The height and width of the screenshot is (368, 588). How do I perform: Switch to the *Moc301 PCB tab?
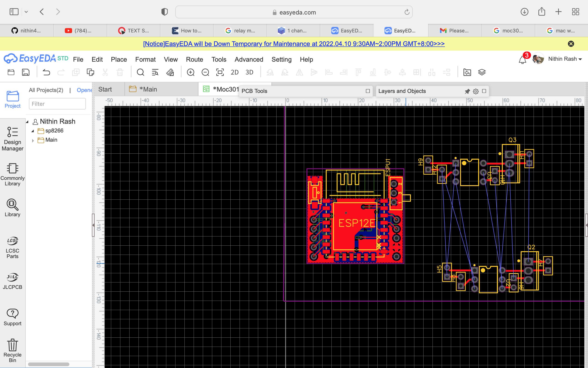tap(219, 89)
